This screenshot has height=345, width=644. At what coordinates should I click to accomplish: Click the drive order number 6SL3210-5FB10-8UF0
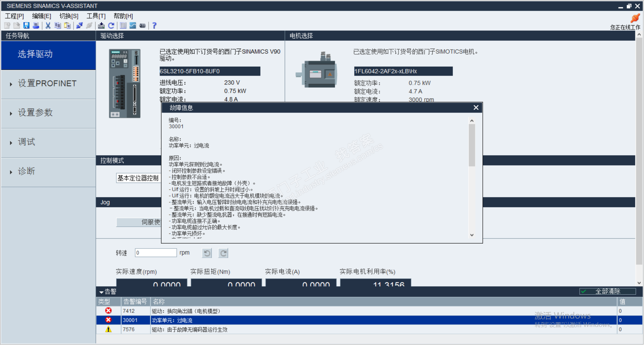coord(210,71)
